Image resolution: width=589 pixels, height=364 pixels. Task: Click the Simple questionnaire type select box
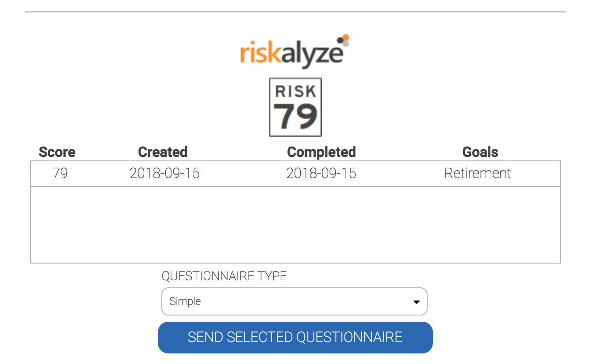(287, 301)
